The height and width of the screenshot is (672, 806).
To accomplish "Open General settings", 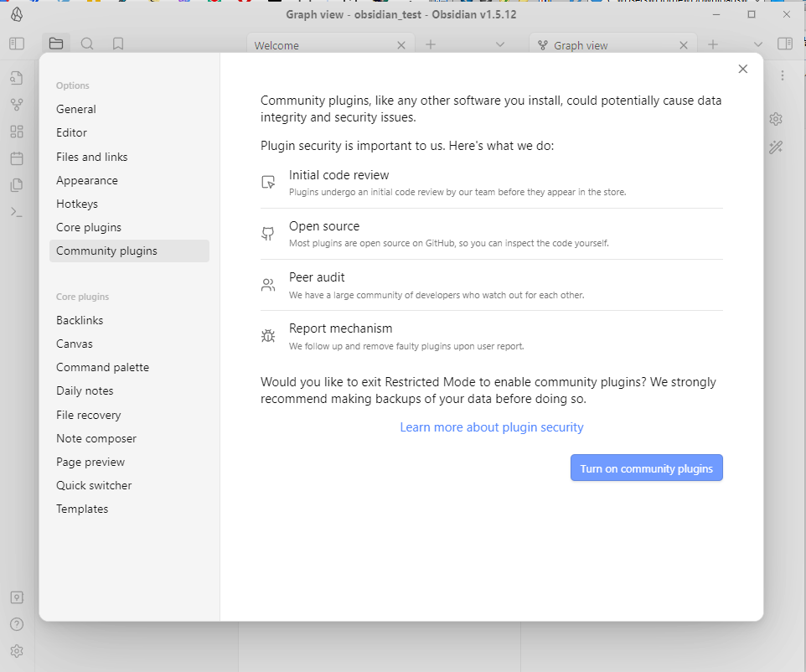I will [130, 109].
